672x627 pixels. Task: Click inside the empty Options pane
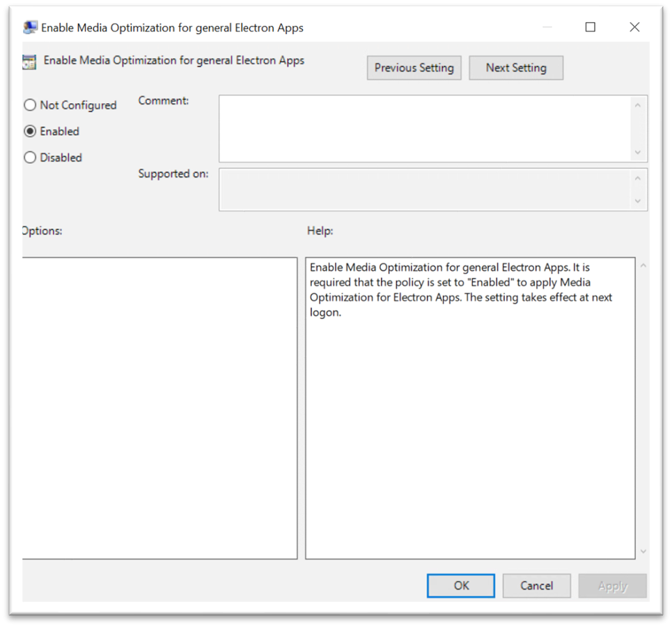[x=160, y=408]
